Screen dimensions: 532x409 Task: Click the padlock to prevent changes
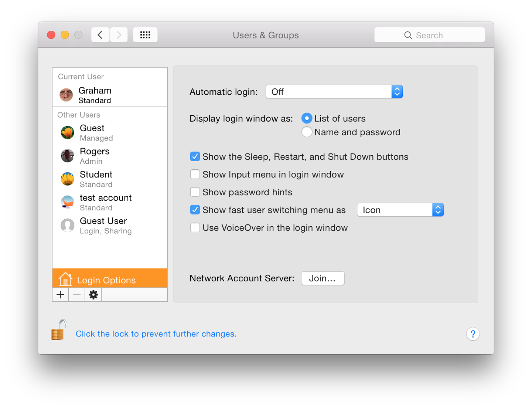[x=59, y=330]
